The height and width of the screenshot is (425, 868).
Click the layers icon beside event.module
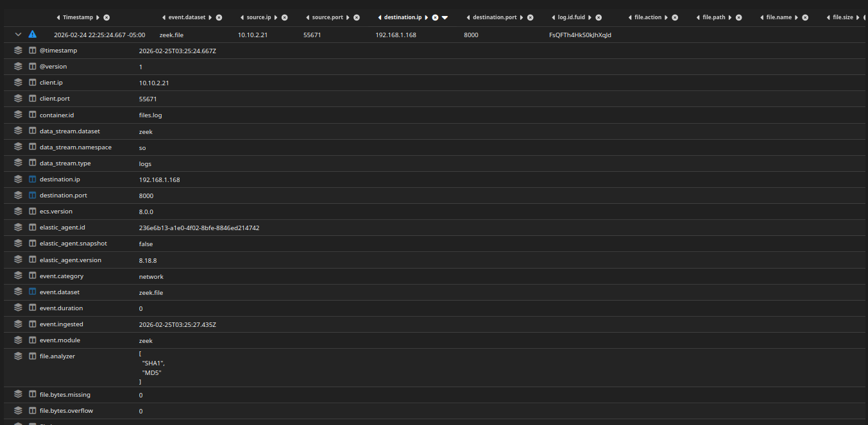[x=18, y=340]
